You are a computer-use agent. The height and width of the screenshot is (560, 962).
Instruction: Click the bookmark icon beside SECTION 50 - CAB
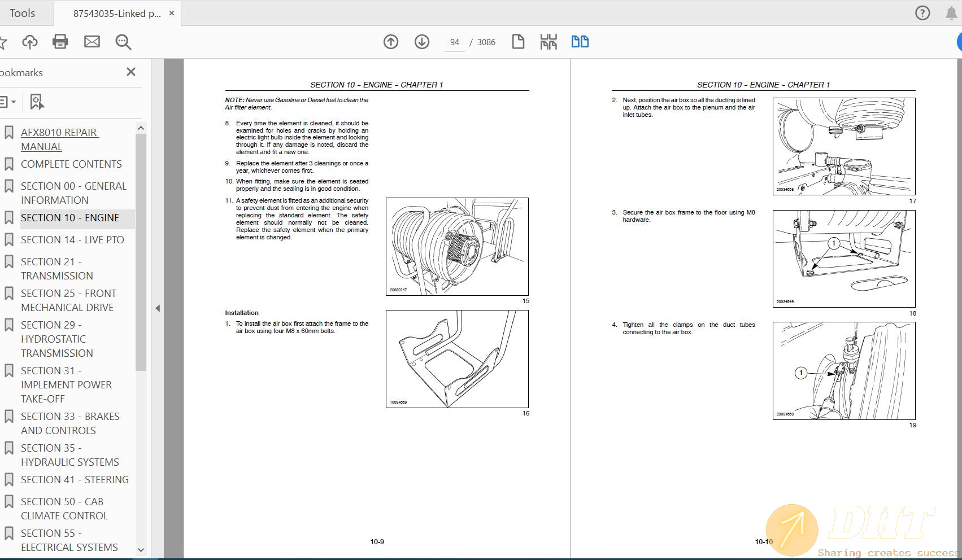(x=8, y=502)
